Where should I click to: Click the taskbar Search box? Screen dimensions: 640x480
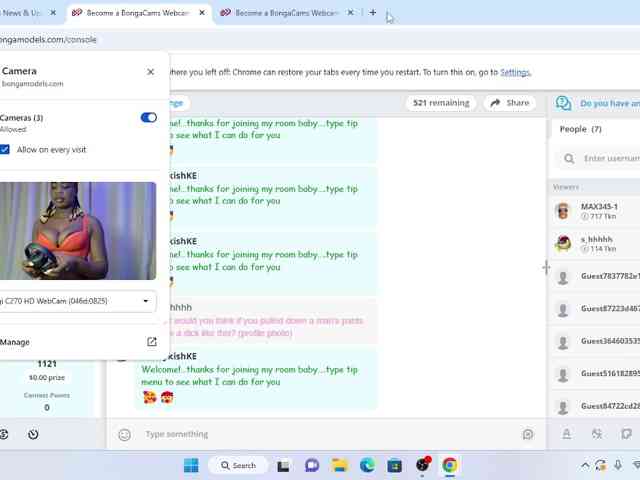[238, 465]
